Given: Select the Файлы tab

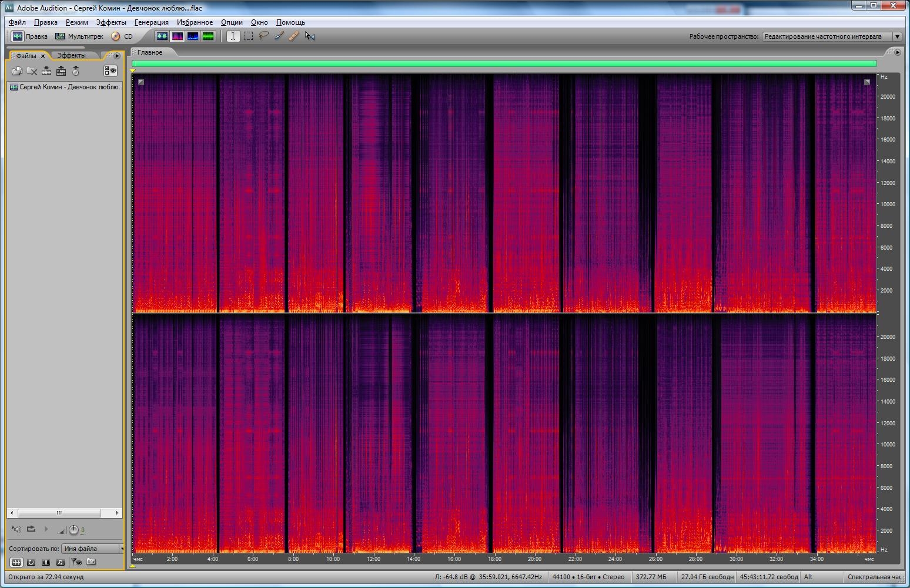Looking at the screenshot, I should [x=26, y=56].
